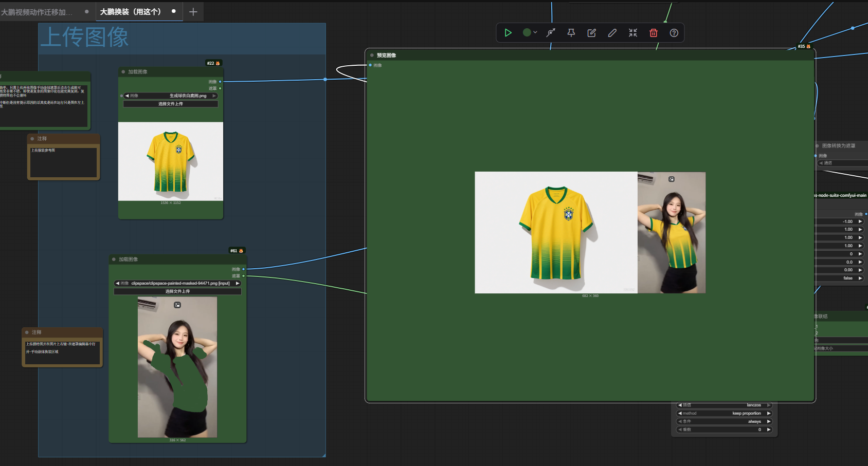Click the masked woman thumbnail in node #61
868x466 pixels.
(177, 367)
